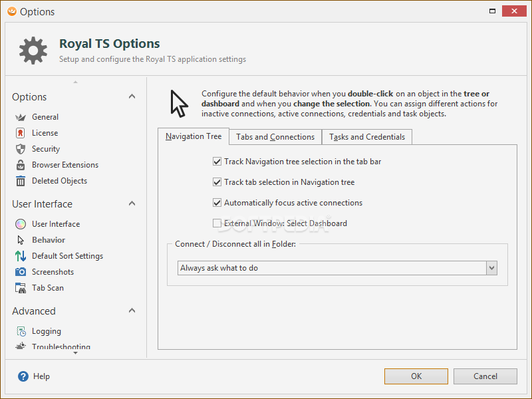
Task: Click the Options section heading
Action: tap(29, 97)
